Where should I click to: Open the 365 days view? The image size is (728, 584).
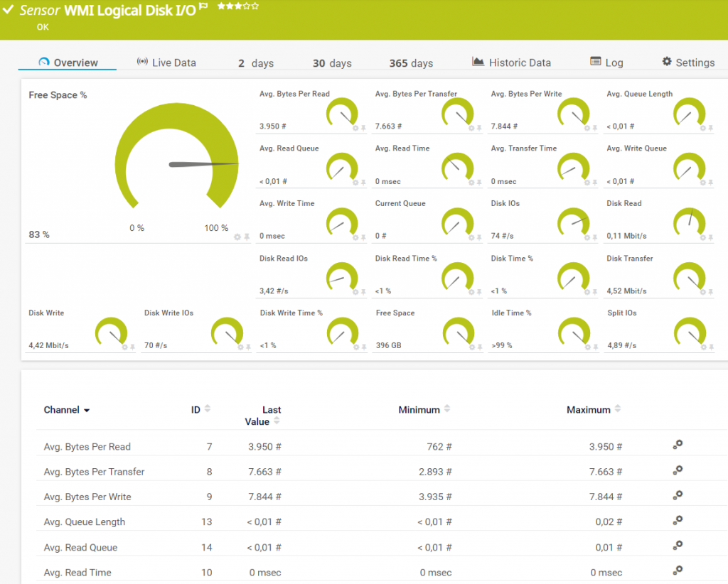pyautogui.click(x=410, y=63)
